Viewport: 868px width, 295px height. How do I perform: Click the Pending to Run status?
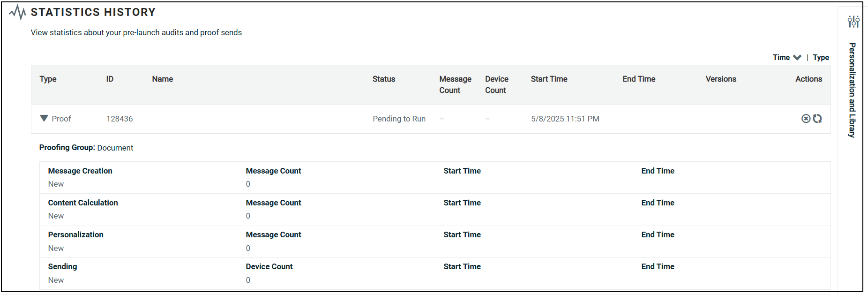399,119
